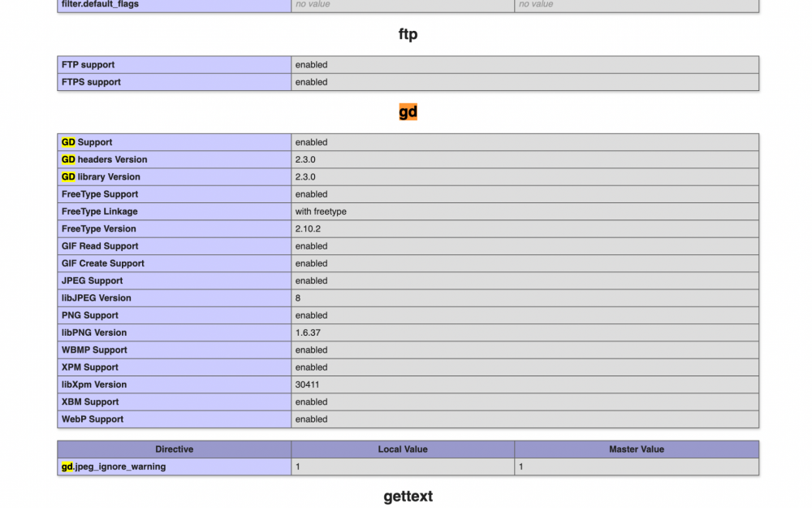Click the 'Master Value' column header
The image size is (812, 508).
pos(637,449)
